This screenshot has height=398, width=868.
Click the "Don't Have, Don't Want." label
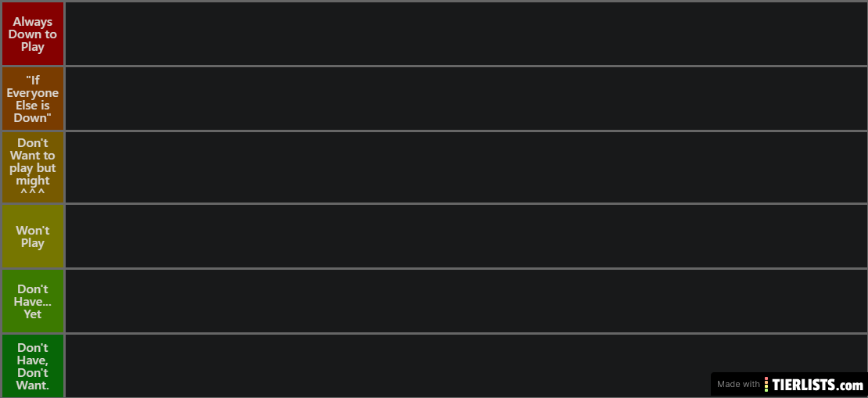(x=33, y=365)
